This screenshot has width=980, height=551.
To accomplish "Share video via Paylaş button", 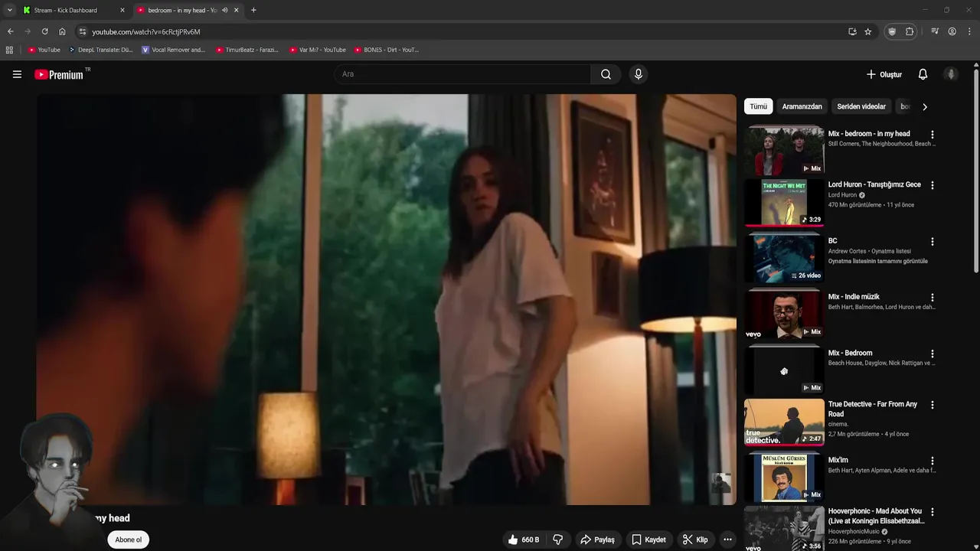I will (597, 540).
